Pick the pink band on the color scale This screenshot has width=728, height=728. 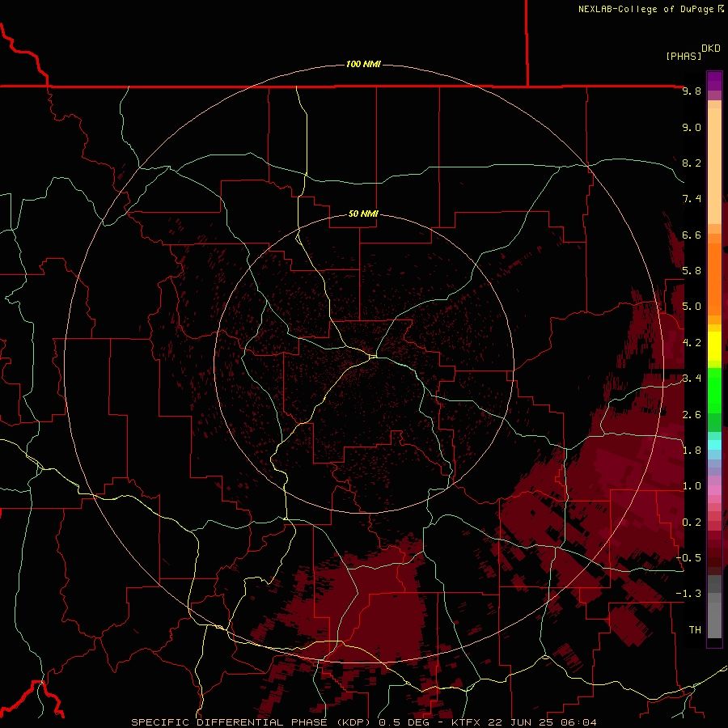(x=714, y=490)
